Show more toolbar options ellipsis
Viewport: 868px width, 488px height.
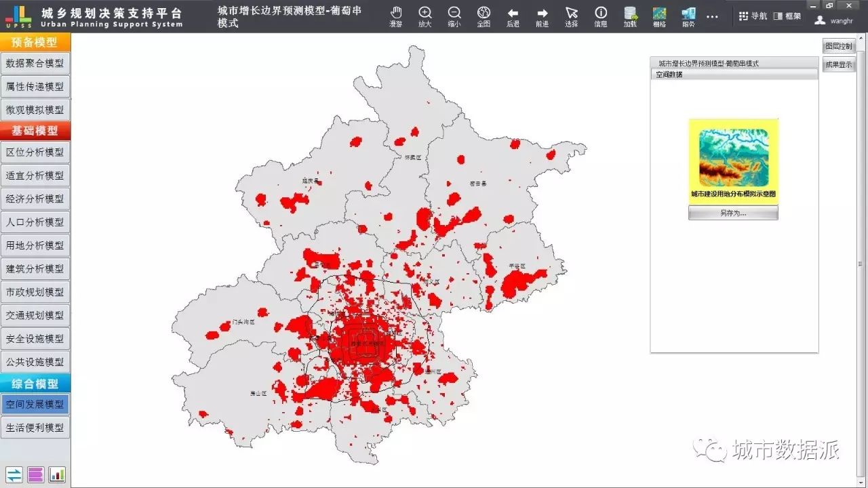(x=712, y=17)
